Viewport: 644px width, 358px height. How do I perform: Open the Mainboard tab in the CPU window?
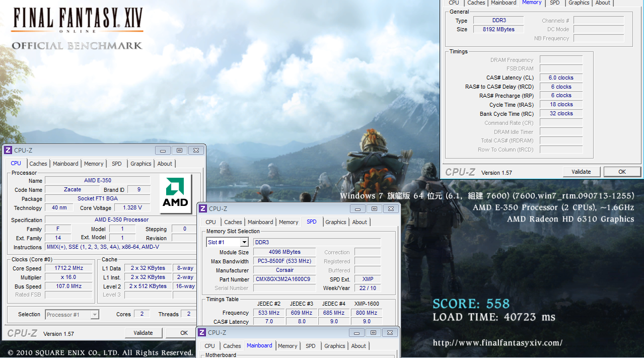click(65, 164)
